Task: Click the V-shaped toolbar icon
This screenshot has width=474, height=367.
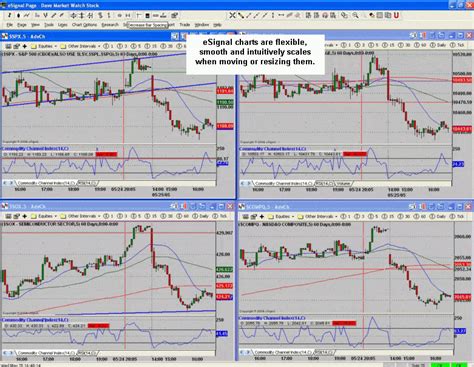Action: click(x=45, y=15)
